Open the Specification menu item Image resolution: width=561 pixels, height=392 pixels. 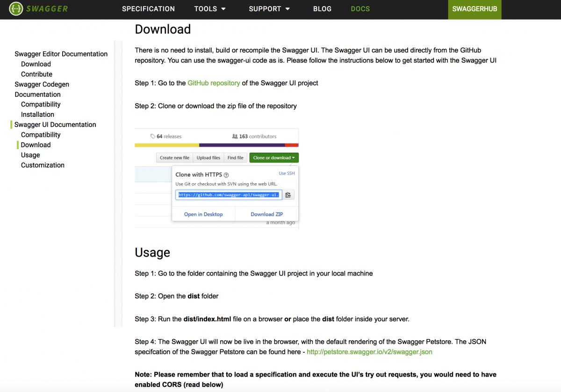tap(148, 9)
